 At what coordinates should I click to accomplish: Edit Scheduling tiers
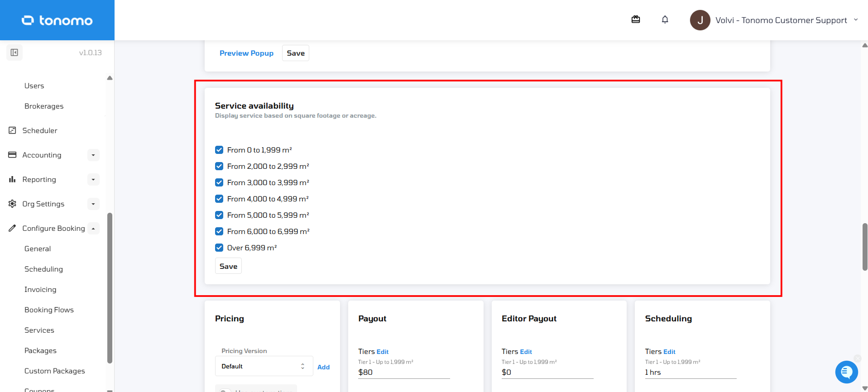(x=669, y=352)
